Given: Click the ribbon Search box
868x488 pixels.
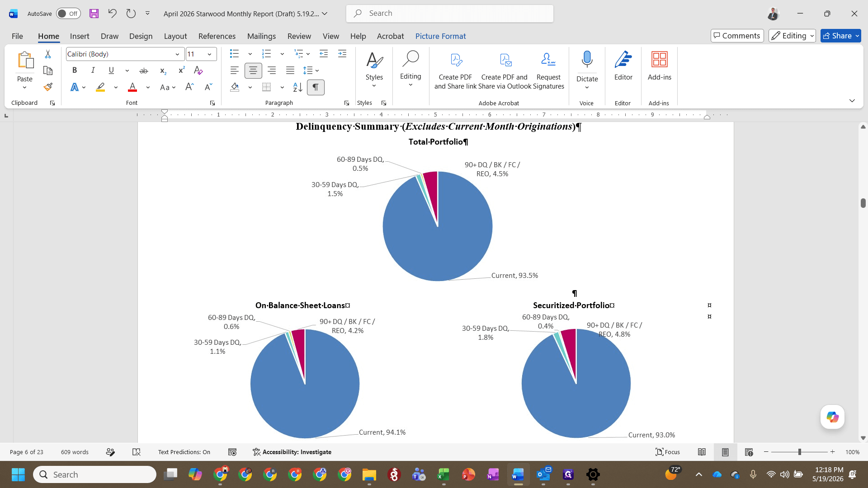Looking at the screenshot, I should point(450,14).
